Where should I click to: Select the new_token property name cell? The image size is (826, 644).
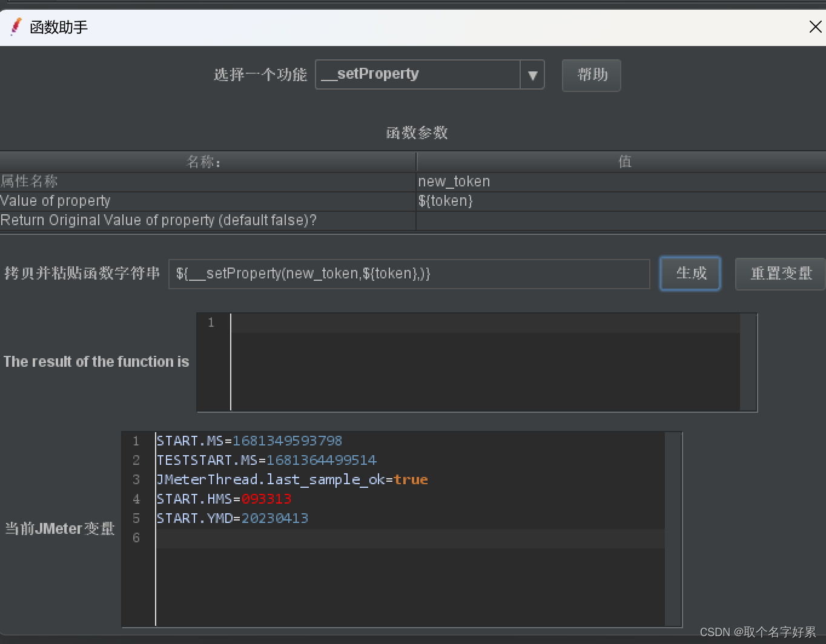[x=453, y=181]
